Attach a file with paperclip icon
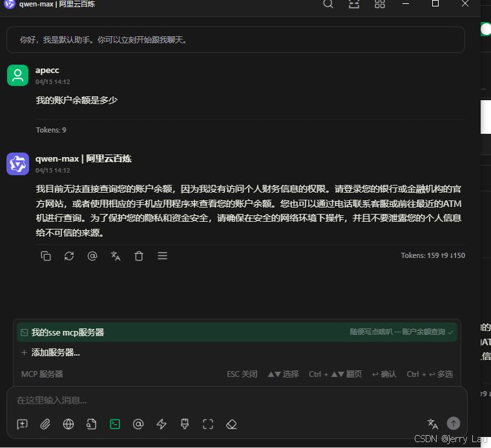The width and height of the screenshot is (491, 448). (45, 424)
